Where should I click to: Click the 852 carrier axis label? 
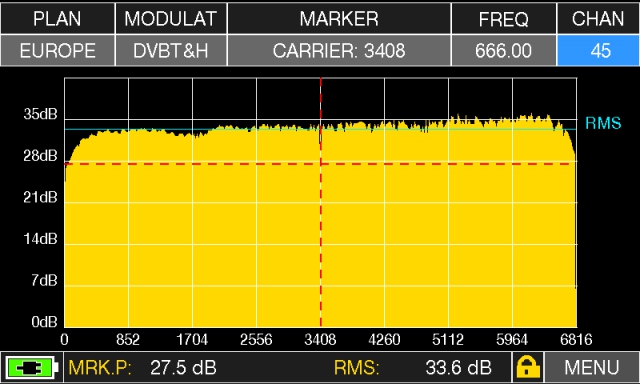coord(128,340)
